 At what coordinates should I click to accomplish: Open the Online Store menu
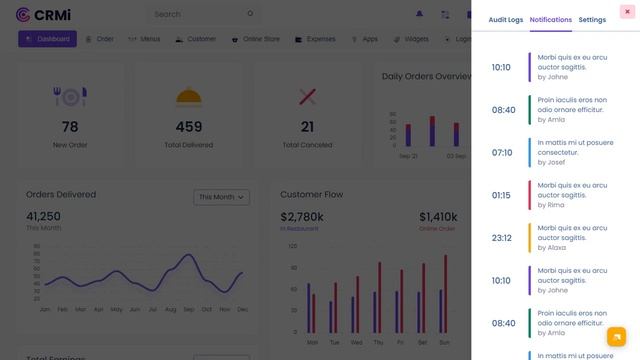pyautogui.click(x=256, y=39)
